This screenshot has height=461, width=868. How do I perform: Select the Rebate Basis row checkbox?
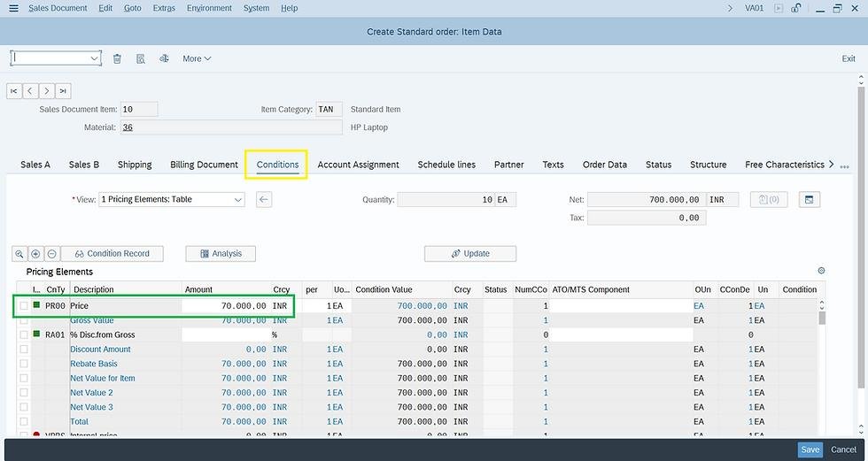click(x=24, y=364)
